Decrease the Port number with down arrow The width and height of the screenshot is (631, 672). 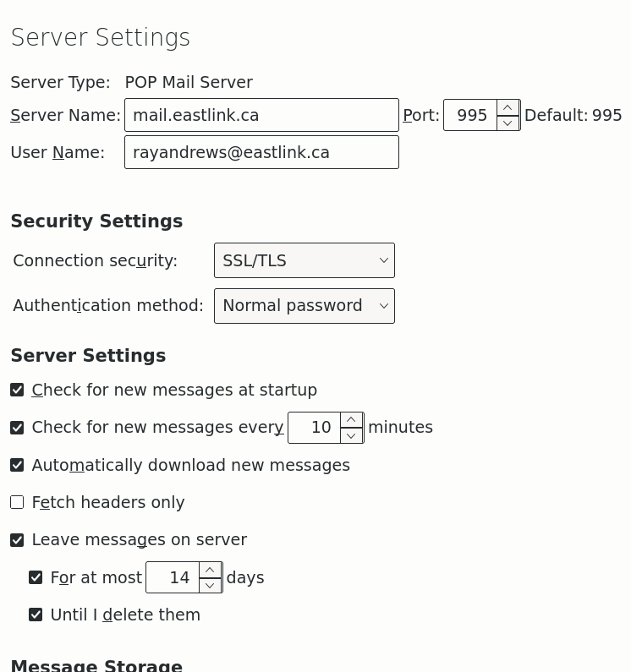(x=508, y=123)
